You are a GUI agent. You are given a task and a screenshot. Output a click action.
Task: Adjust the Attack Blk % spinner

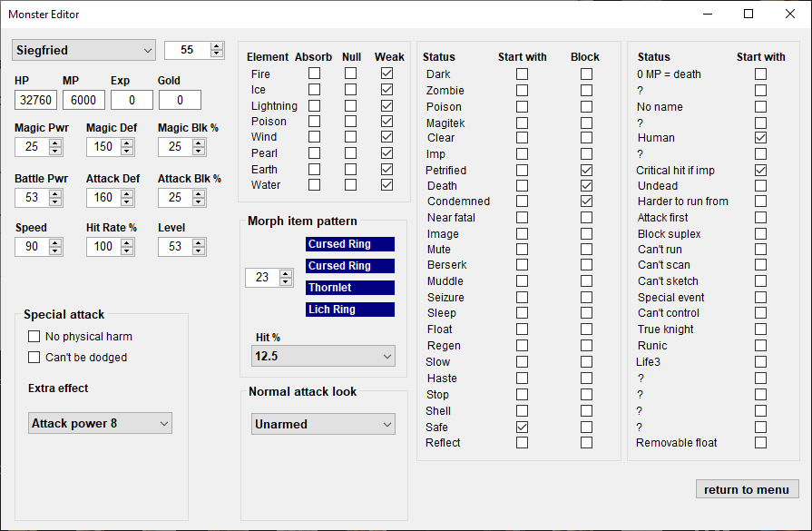pyautogui.click(x=181, y=197)
